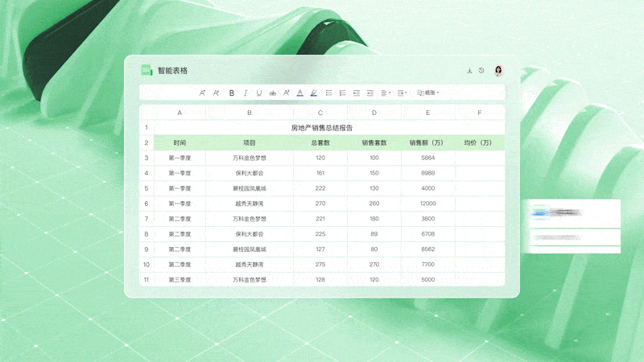Viewport: 644px width, 362px height.
Task: Open the version history icon
Action: click(x=481, y=71)
